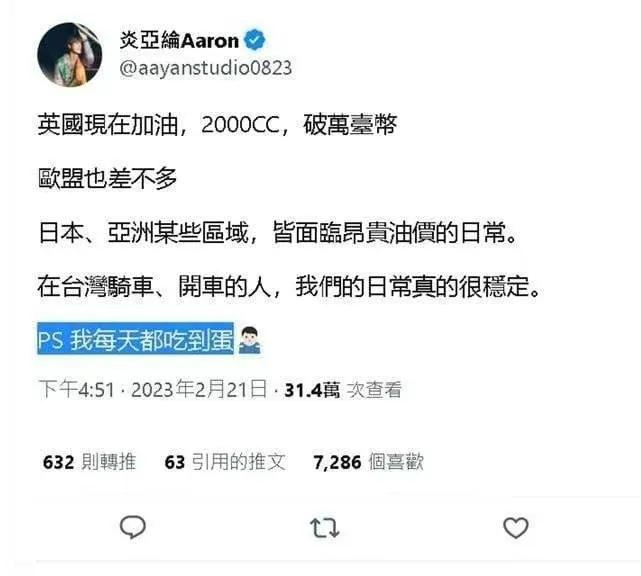View the 632 則轉推 retweets list
The height and width of the screenshot is (576, 641).
tap(89, 462)
